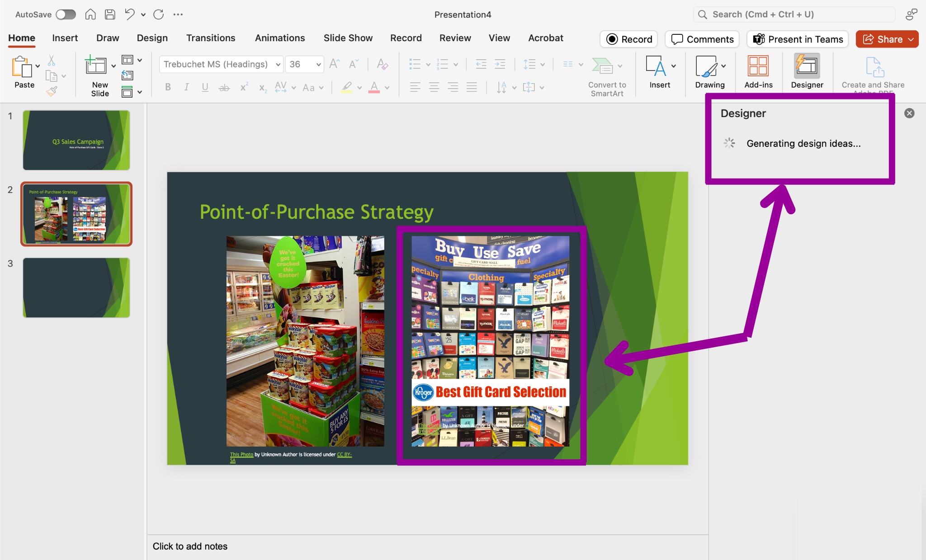Click the share people icon top right

point(911,14)
